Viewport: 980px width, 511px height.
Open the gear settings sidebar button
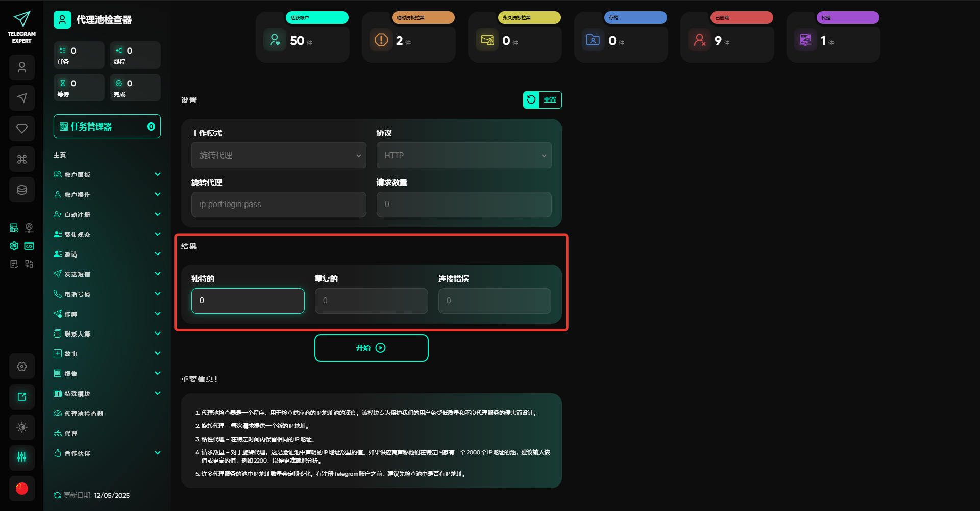pos(22,366)
